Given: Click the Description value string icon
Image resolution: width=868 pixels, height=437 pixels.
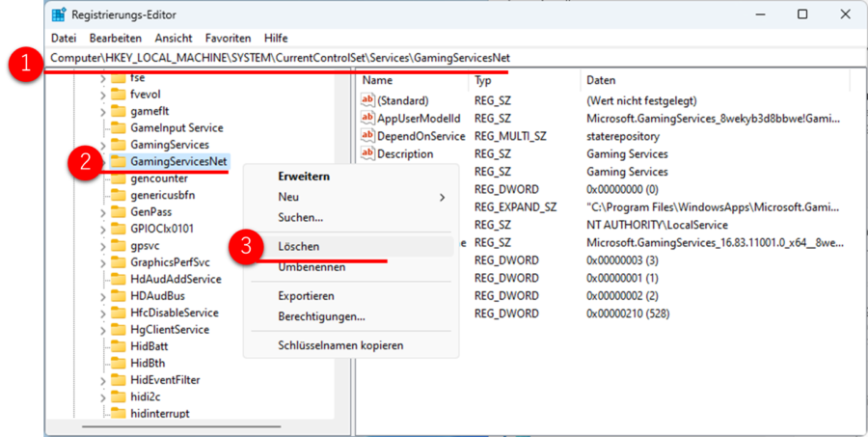Looking at the screenshot, I should point(367,153).
